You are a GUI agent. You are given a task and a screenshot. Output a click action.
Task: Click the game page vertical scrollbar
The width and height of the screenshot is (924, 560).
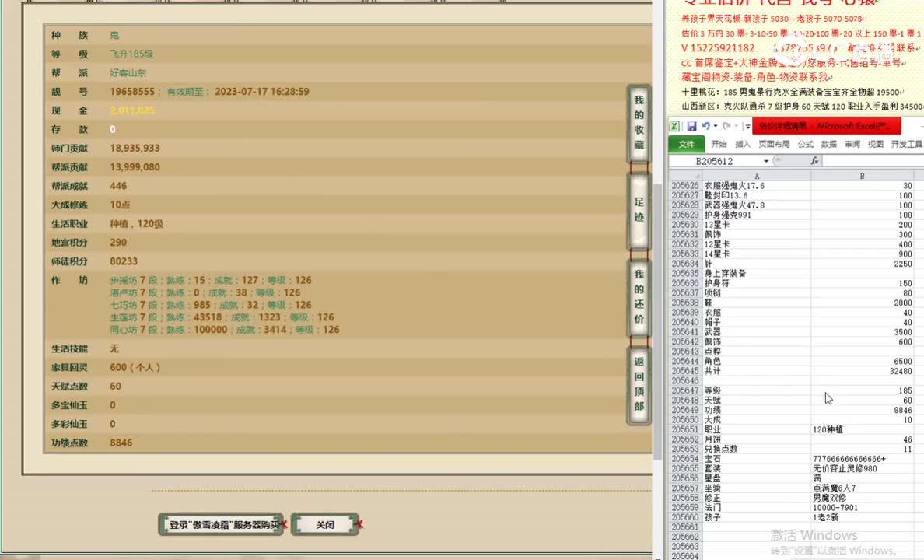pyautogui.click(x=657, y=321)
